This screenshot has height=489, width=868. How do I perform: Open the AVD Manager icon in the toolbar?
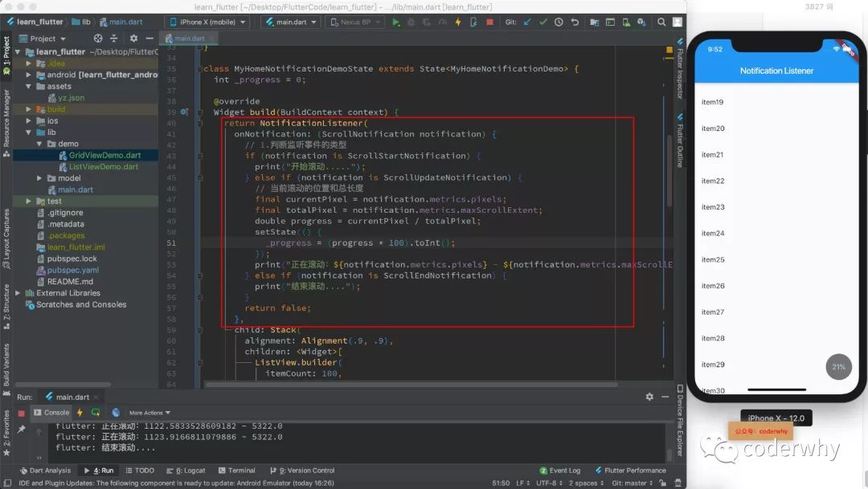pos(625,22)
